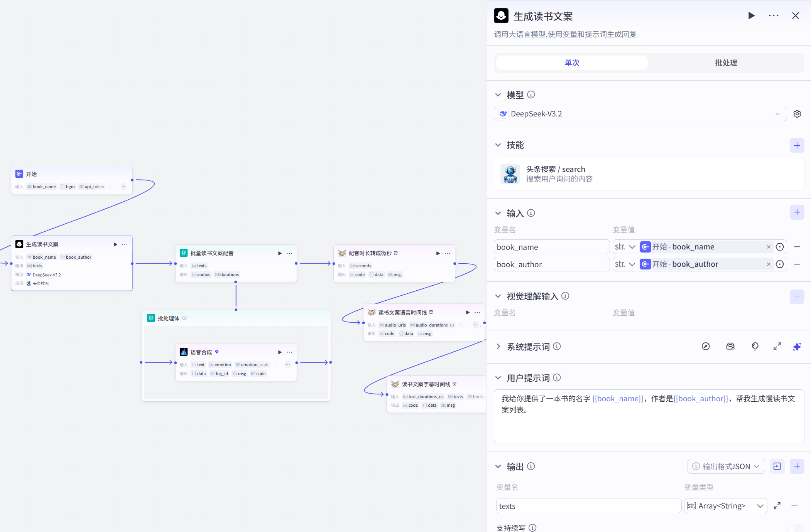Collapse the 模型 section
The width and height of the screenshot is (811, 532).
point(498,95)
